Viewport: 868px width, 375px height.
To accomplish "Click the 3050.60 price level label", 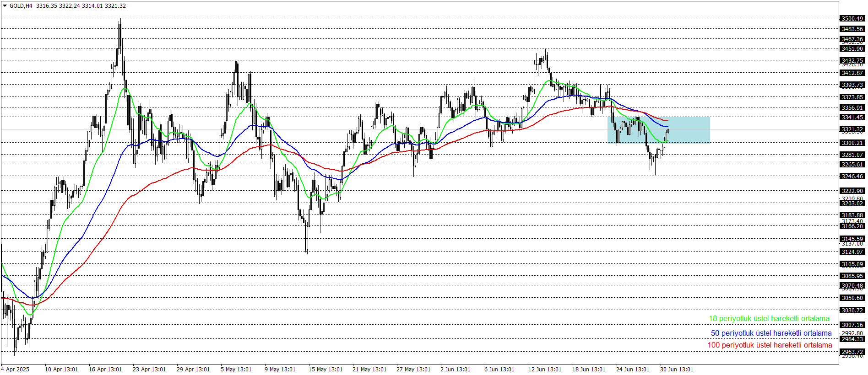I will coord(852,298).
